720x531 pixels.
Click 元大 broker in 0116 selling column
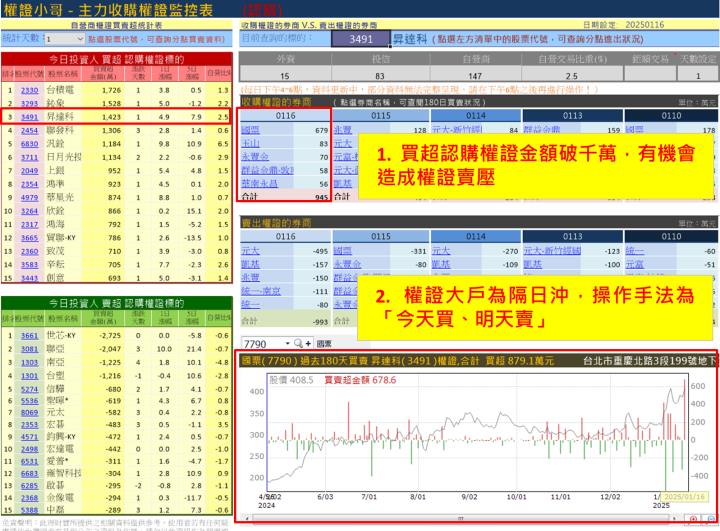pos(250,251)
